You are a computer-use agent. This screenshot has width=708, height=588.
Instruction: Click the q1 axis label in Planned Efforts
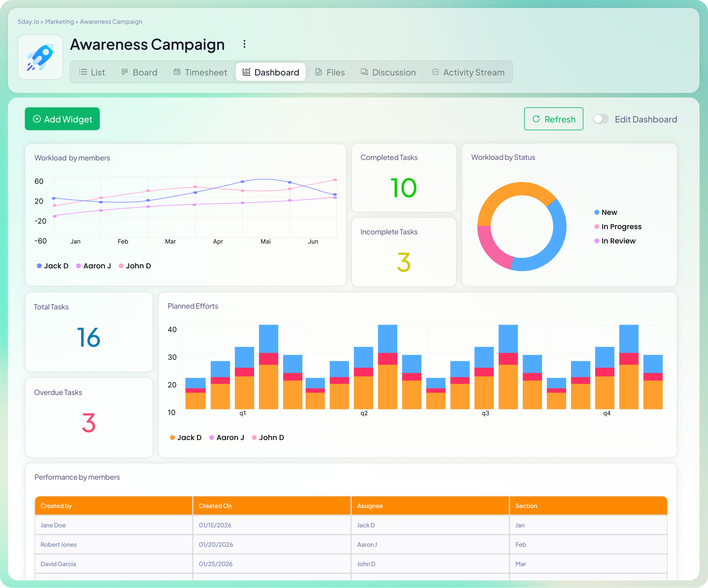(x=243, y=413)
